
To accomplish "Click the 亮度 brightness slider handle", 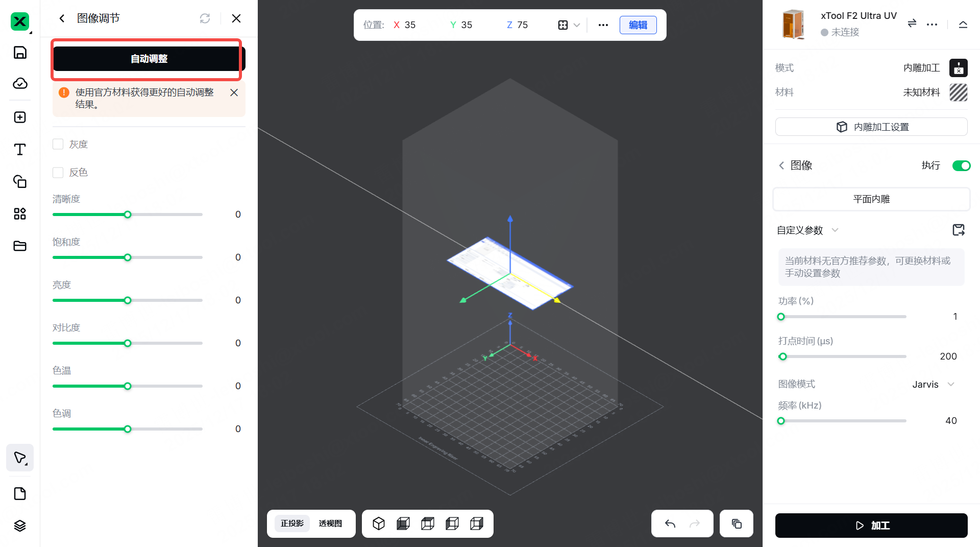I will pyautogui.click(x=128, y=300).
